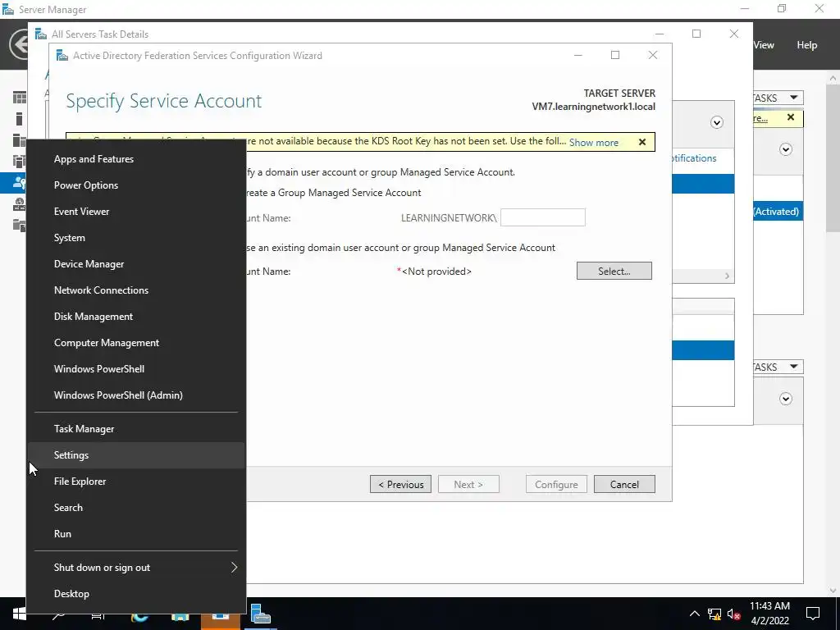
Task: Cancel the AD FS configuration wizard
Action: point(624,484)
